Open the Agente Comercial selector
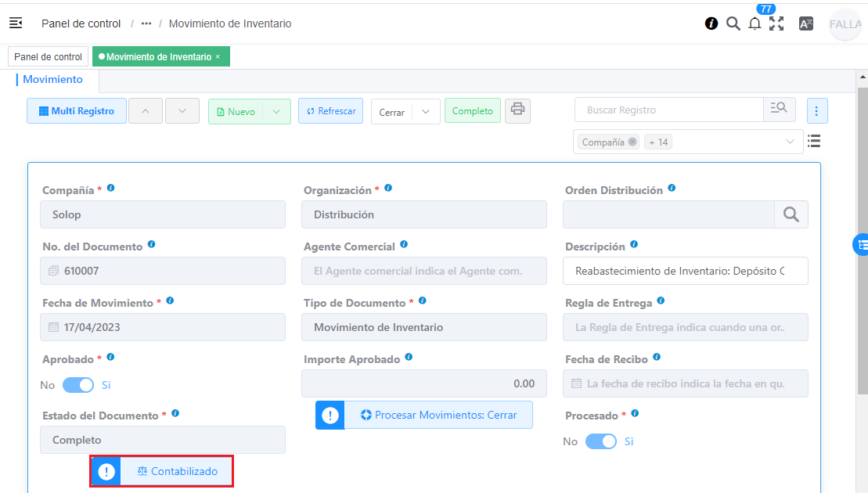 pyautogui.click(x=424, y=271)
